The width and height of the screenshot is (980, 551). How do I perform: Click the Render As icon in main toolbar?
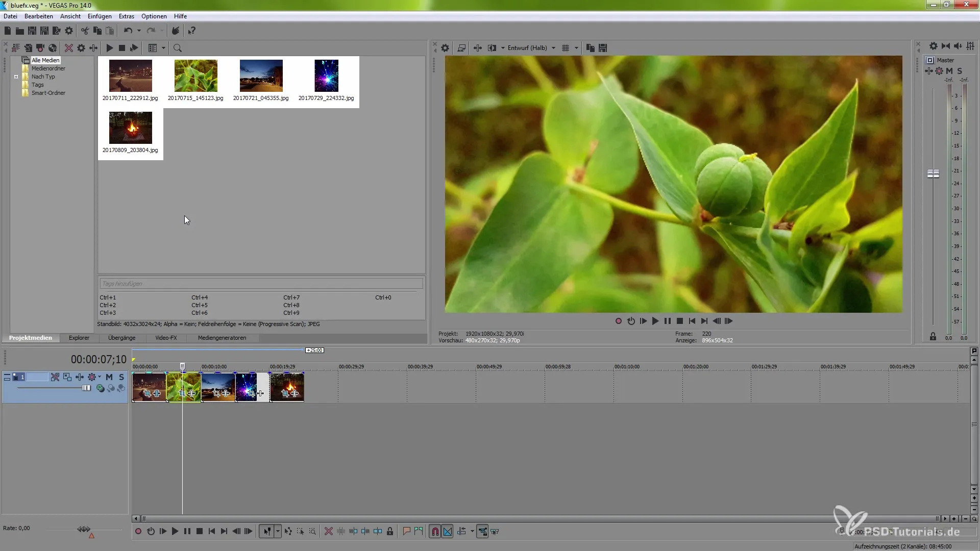(x=57, y=31)
